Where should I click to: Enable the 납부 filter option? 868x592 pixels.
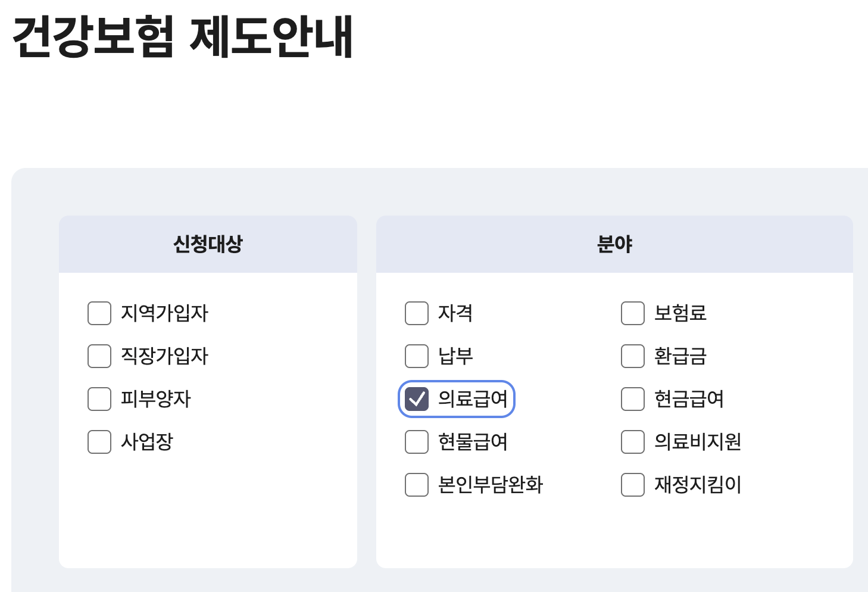pos(416,356)
